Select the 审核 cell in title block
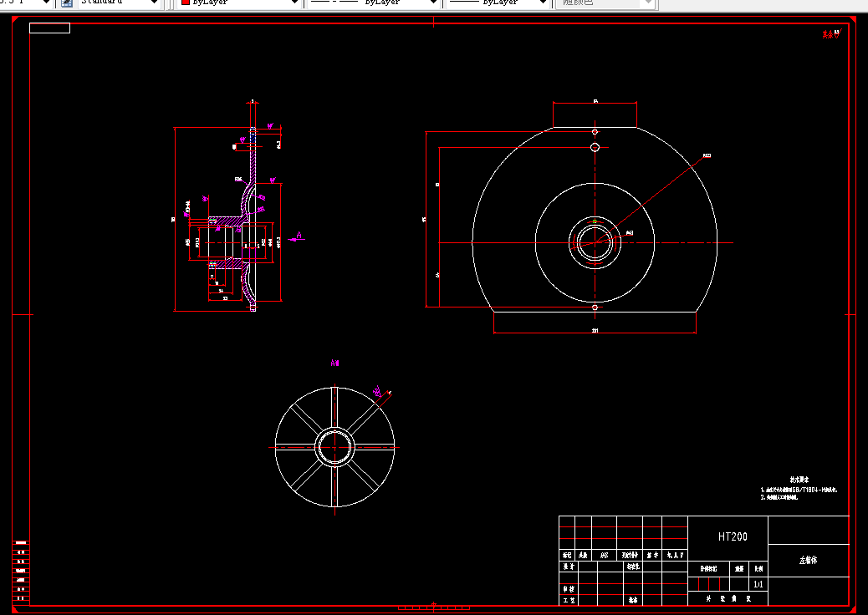868x615 pixels. pyautogui.click(x=569, y=590)
